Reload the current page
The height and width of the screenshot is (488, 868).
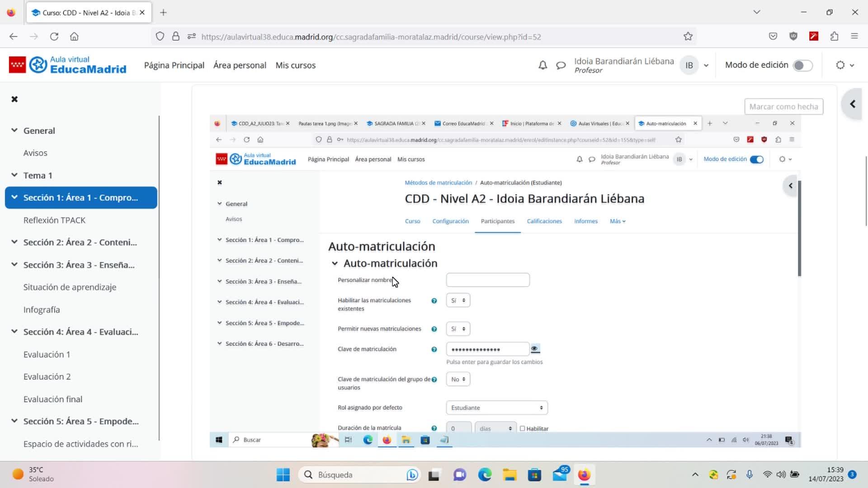54,37
